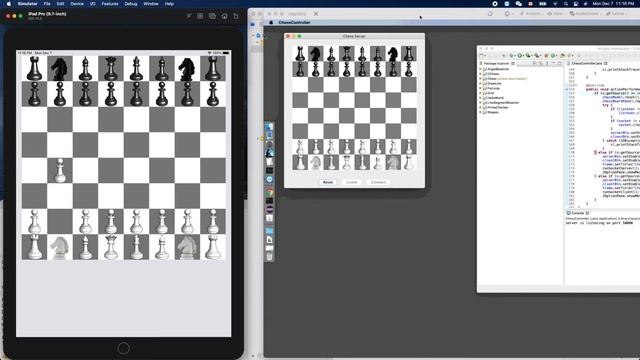Select the black rook on a8 in Chess Server window
Viewport: 640px width, 360px height.
300,53
